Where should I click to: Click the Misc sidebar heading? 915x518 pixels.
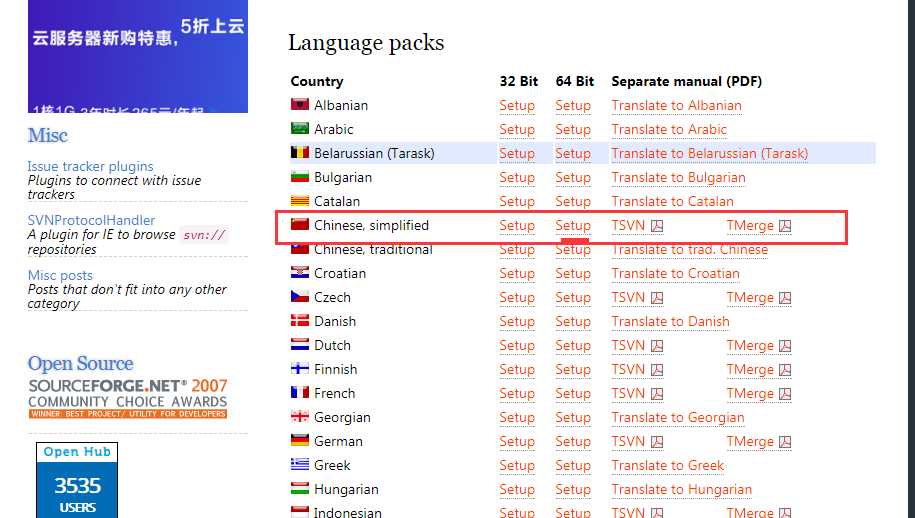pos(47,135)
